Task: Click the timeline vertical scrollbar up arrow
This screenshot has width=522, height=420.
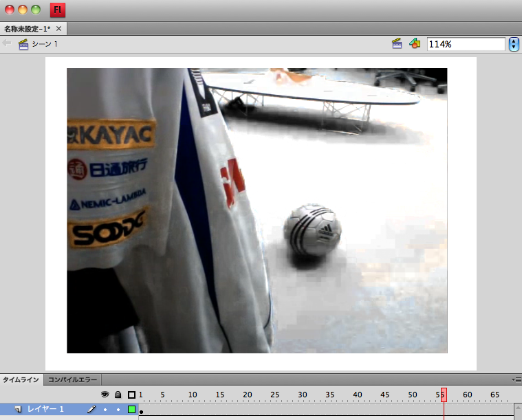Action: pyautogui.click(x=518, y=408)
